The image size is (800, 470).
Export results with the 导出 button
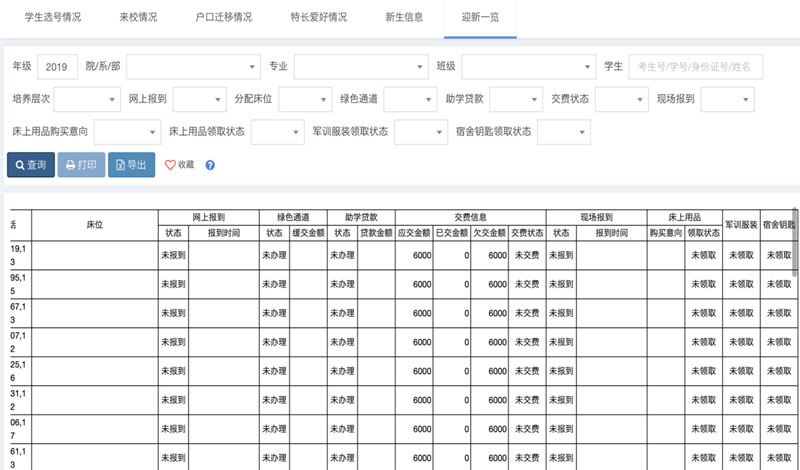pos(132,165)
